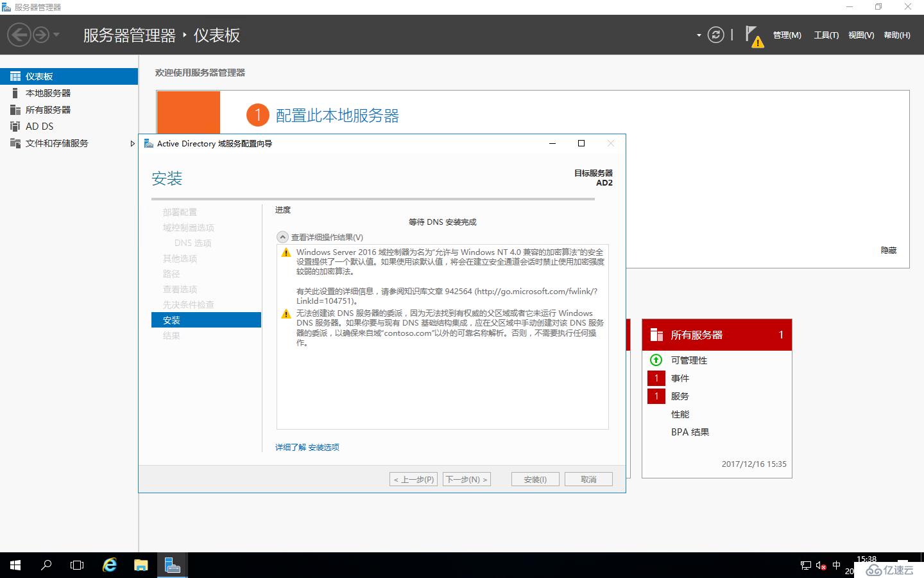Maximize the AD DS configuration wizard

(581, 143)
